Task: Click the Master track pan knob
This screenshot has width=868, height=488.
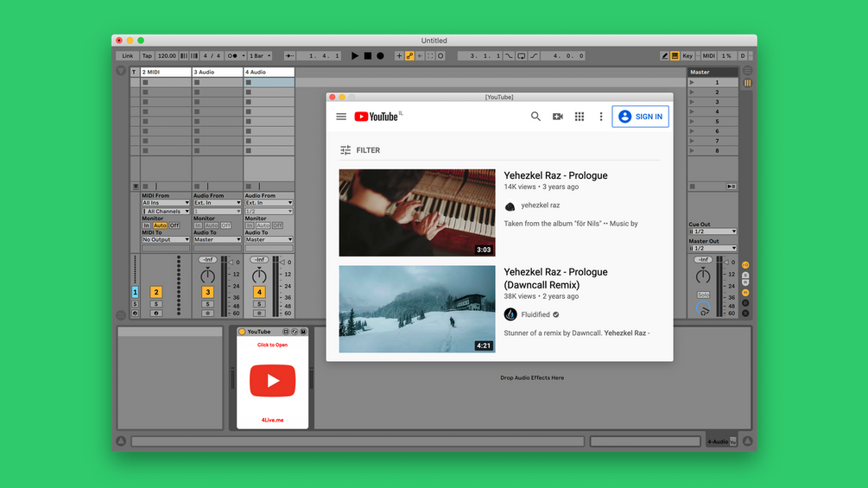Action: 703,275
